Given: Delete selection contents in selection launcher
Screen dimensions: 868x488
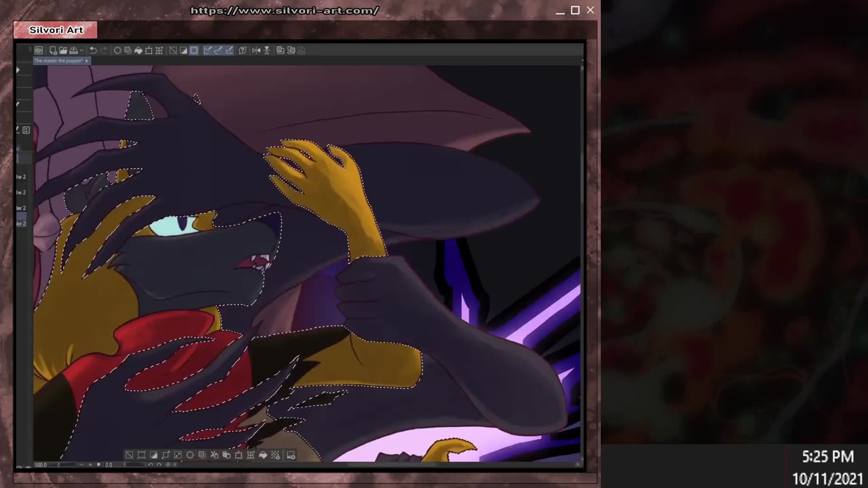Looking at the screenshot, I should [190, 455].
